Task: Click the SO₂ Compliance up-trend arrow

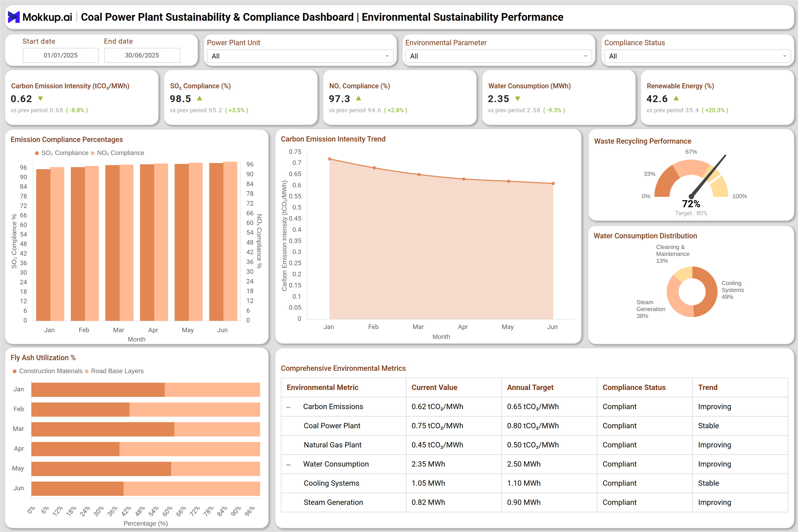Action: pyautogui.click(x=199, y=98)
